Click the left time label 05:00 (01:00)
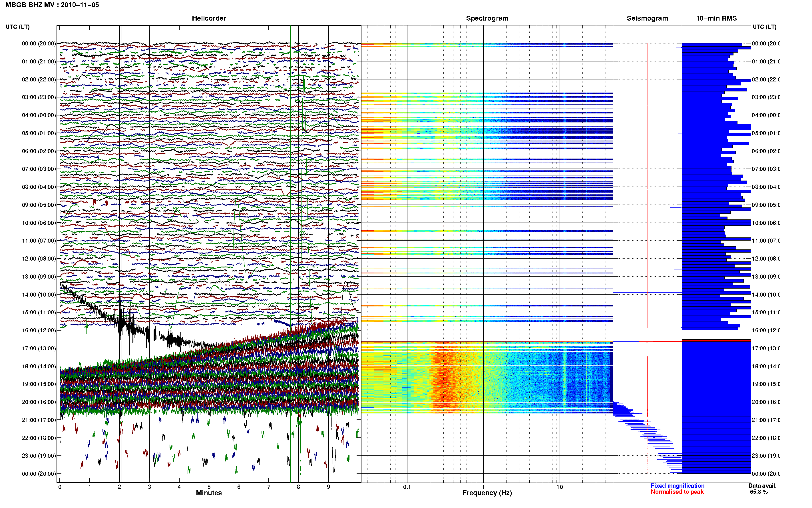This screenshot has width=812, height=508. (39, 133)
